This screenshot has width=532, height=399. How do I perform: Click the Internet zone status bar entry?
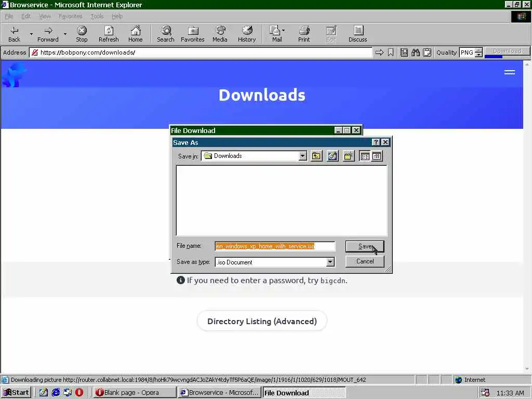[x=470, y=380]
